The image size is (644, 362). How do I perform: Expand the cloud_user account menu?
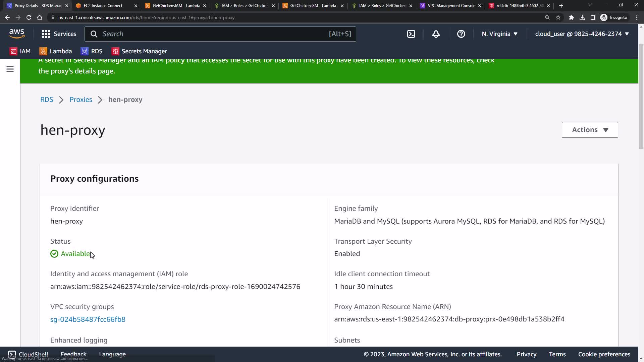[582, 34]
